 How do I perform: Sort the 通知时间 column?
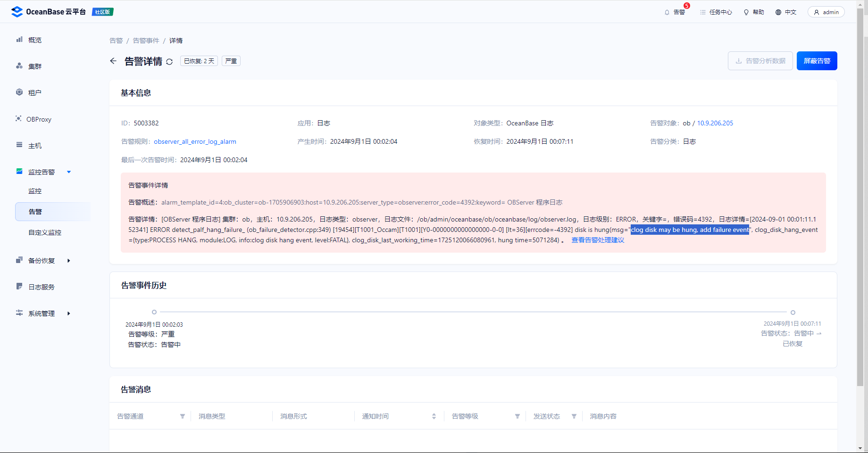434,416
